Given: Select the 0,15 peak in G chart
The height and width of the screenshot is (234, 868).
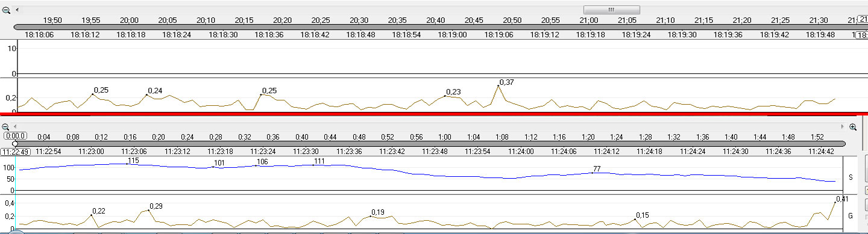Looking at the screenshot, I should [x=635, y=219].
